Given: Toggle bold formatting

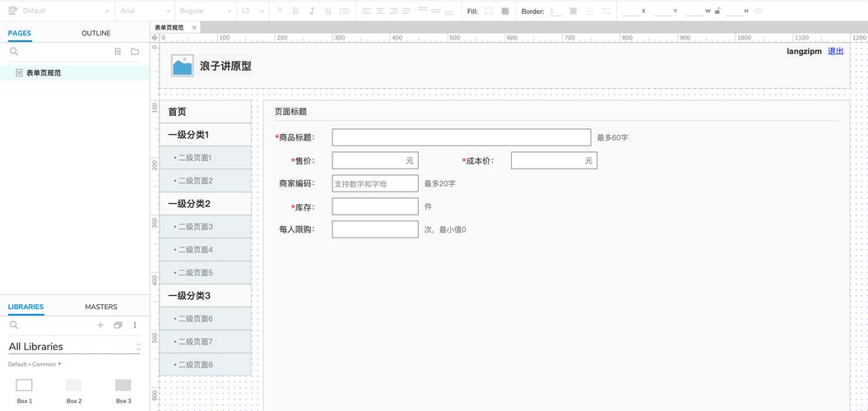Looking at the screenshot, I should click(x=295, y=11).
